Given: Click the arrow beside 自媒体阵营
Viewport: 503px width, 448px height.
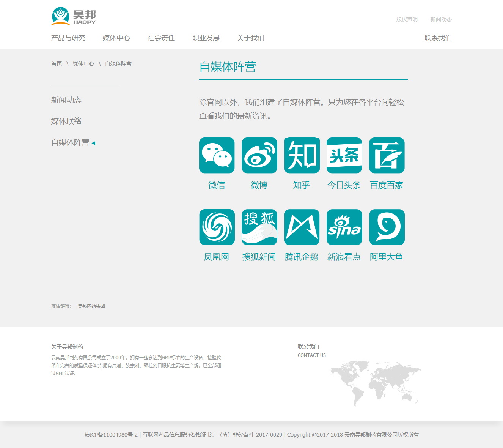Looking at the screenshot, I should [x=94, y=143].
